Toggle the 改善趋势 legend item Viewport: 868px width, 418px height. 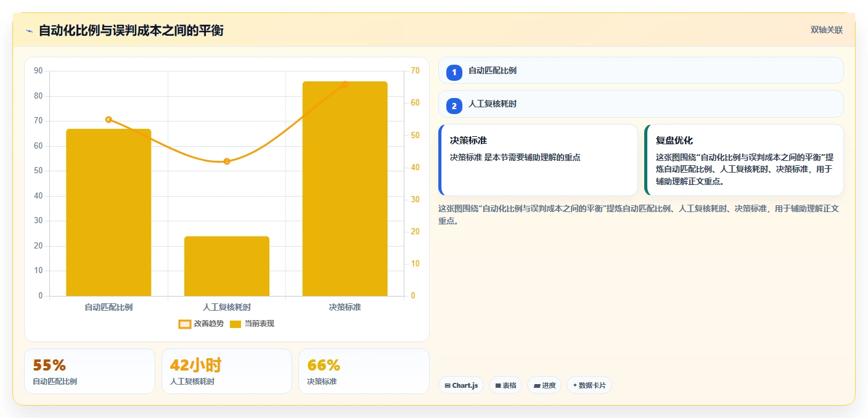tap(201, 324)
